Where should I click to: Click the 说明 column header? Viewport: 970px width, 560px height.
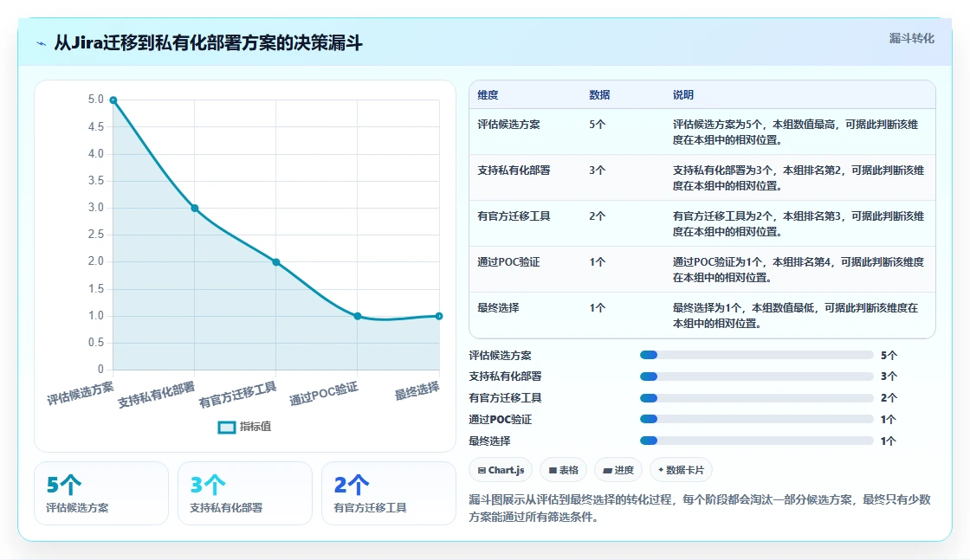(x=683, y=95)
